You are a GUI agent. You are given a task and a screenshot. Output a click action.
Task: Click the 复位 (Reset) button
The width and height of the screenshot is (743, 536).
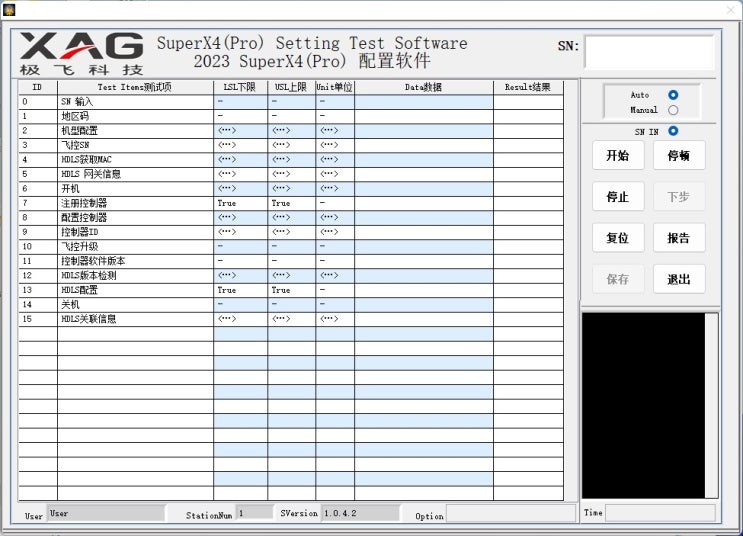[x=618, y=237]
